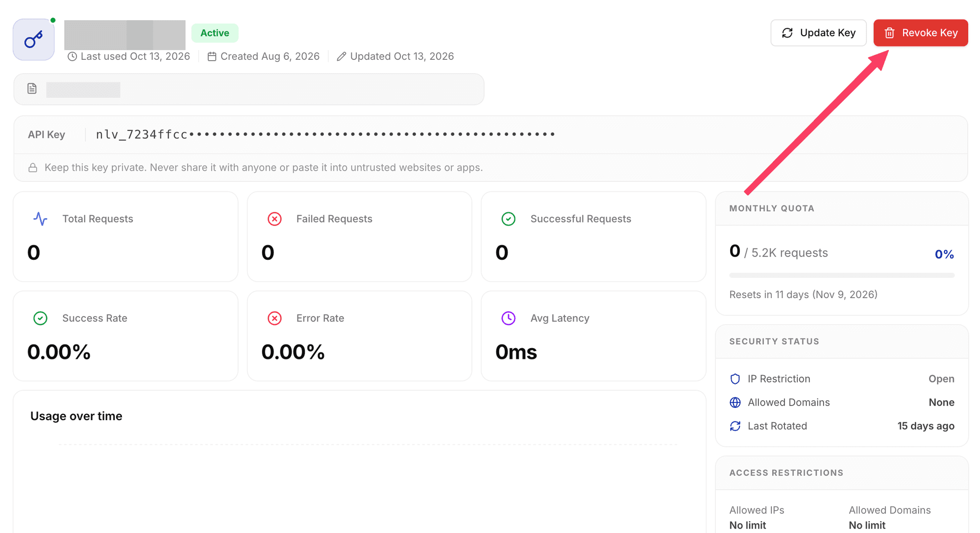
Task: Click the 'Last used Oct 13, 2026' text
Action: click(x=135, y=56)
